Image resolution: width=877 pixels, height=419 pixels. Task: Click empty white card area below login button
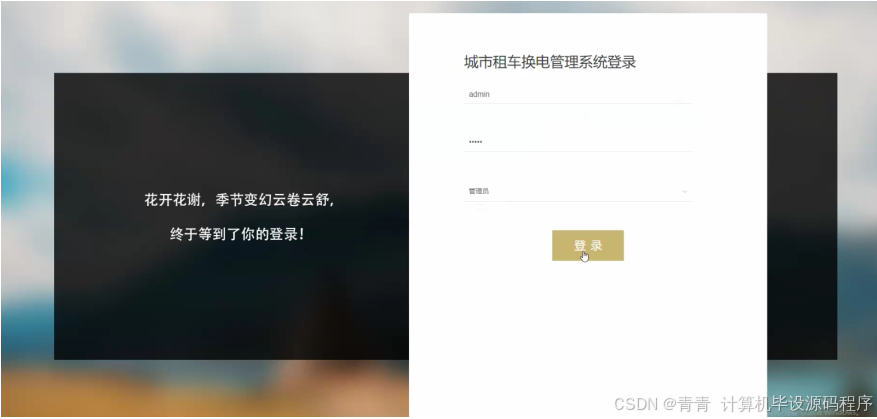(x=588, y=330)
